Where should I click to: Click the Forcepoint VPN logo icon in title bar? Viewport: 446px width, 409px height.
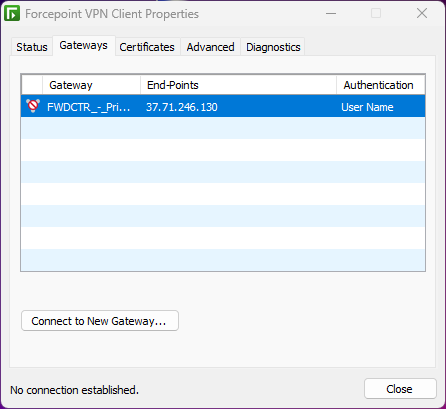point(12,14)
